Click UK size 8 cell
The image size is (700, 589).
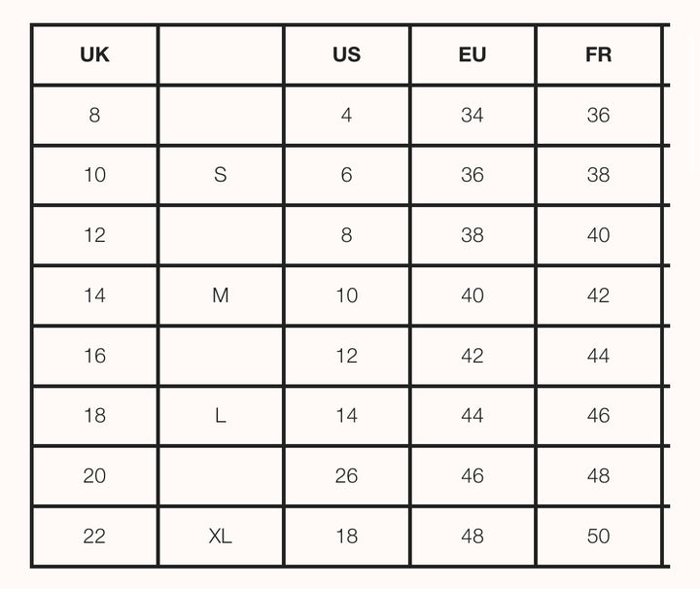coord(94,115)
